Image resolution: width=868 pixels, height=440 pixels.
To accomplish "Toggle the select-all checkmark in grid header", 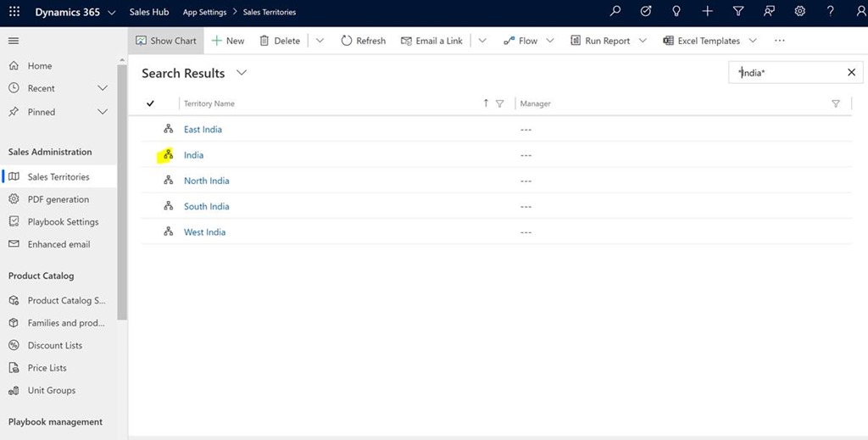I will tap(151, 103).
